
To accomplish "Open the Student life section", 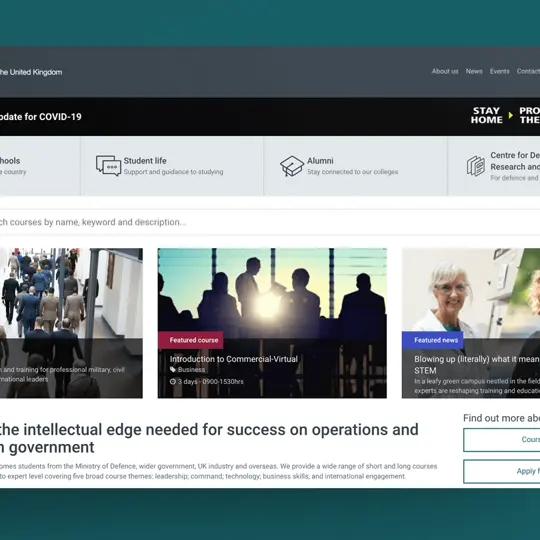I will [172, 166].
